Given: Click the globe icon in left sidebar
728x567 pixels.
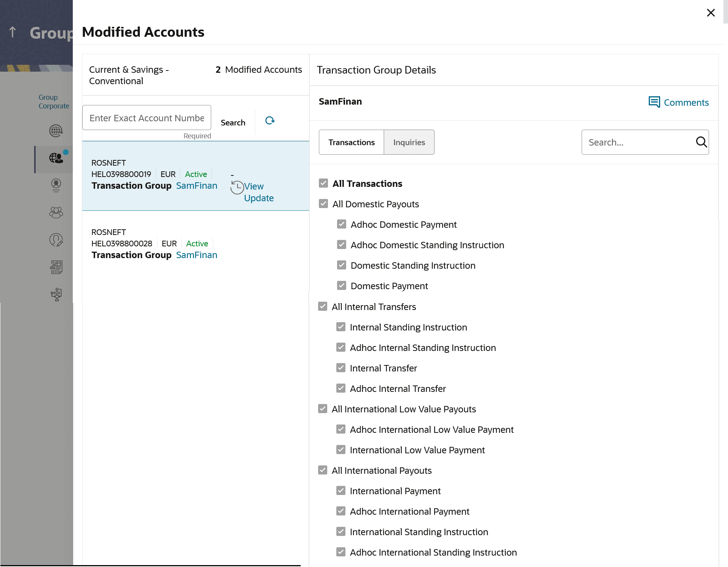Looking at the screenshot, I should point(56,131).
